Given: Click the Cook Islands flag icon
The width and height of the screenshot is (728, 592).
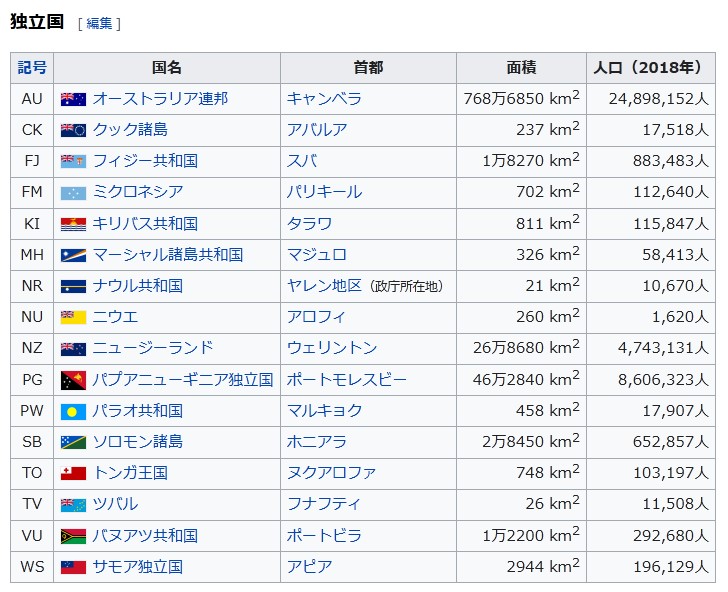Looking at the screenshot, I should pos(73,130).
